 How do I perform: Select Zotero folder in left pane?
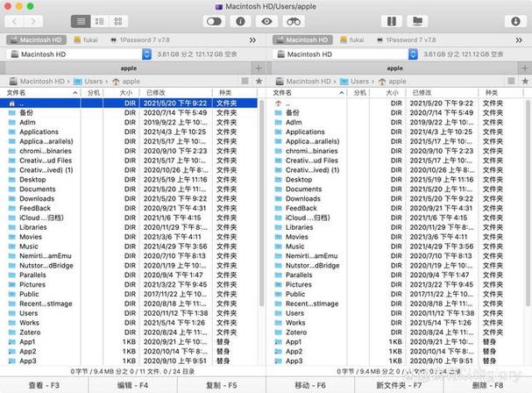pyautogui.click(x=129, y=332)
